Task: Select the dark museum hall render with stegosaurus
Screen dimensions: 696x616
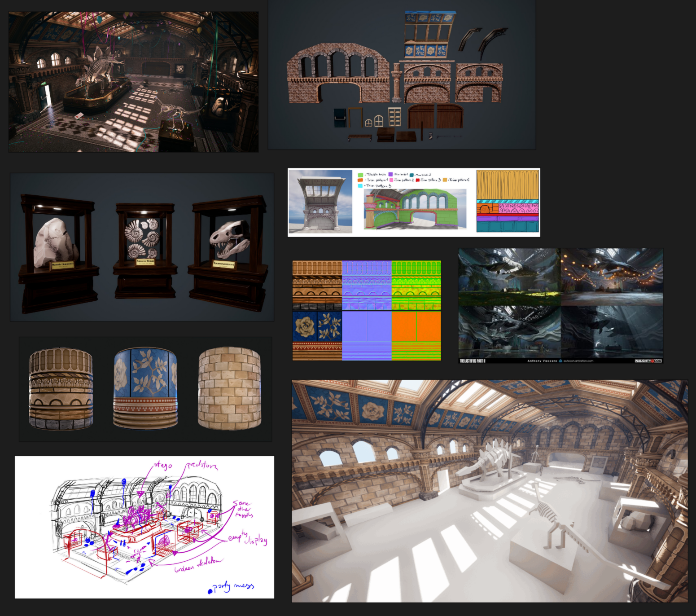Action: (133, 82)
